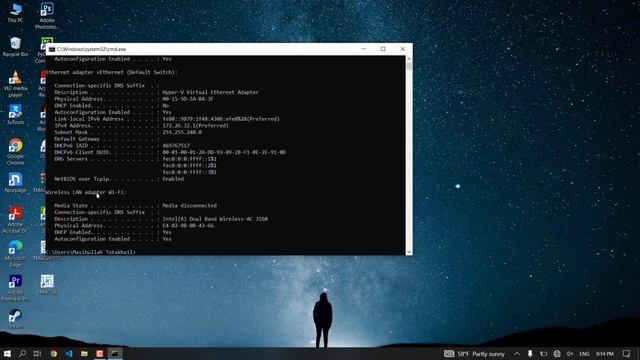Open Visual Studio Code from taskbar
Screen dimensions: 640x360
click(69, 353)
